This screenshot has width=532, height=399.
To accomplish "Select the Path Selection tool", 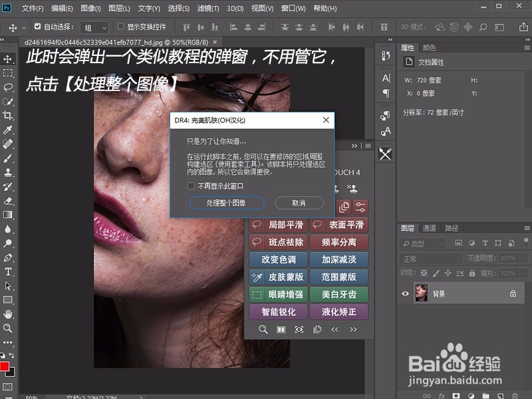I will click(x=7, y=286).
